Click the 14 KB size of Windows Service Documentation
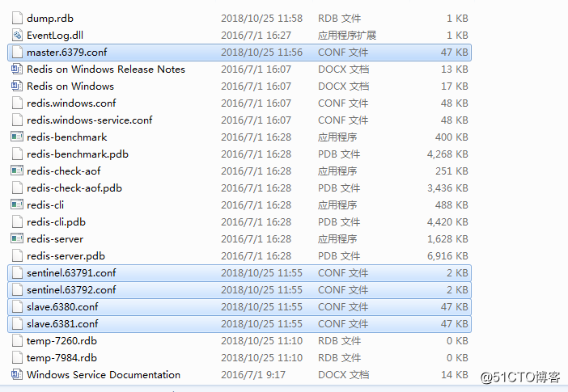 454,375
